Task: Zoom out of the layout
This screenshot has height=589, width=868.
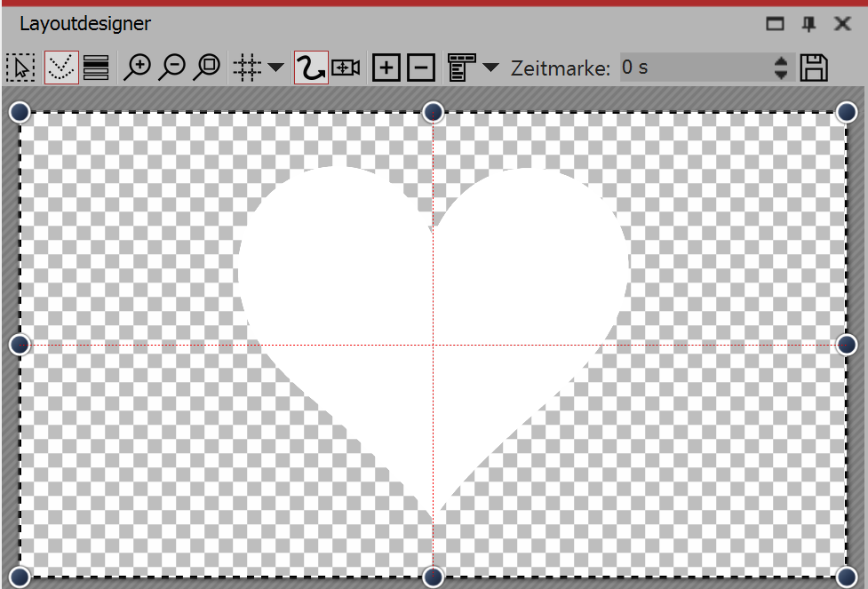Action: 174,67
